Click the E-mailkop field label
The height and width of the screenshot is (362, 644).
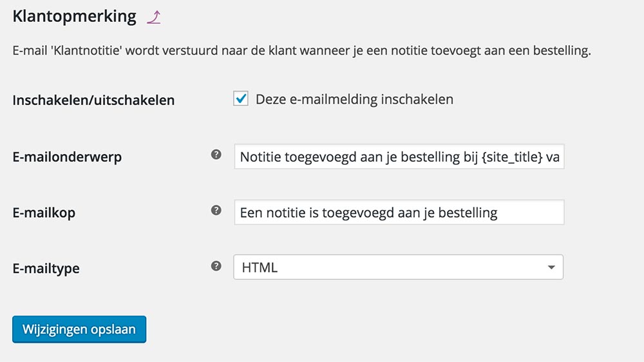pos(44,212)
